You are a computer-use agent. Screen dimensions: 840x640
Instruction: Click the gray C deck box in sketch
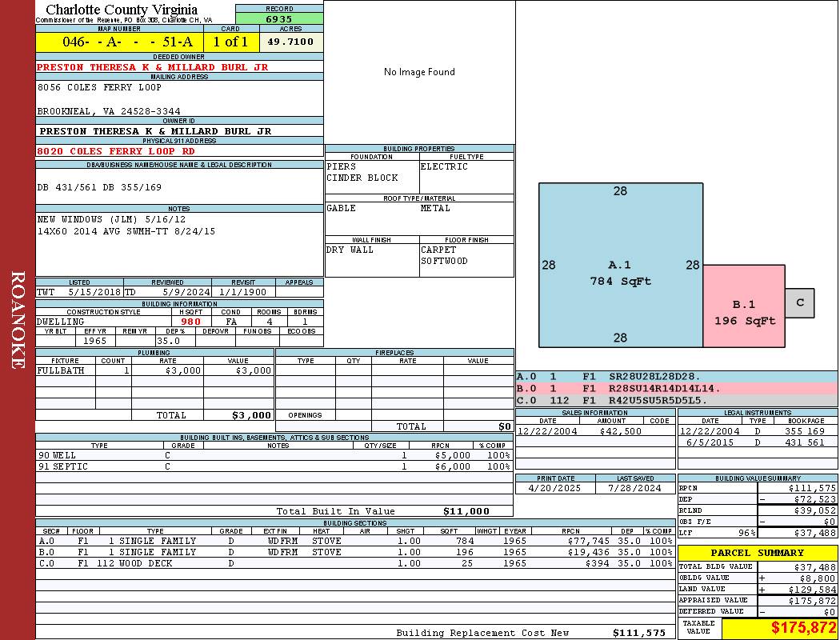[799, 303]
